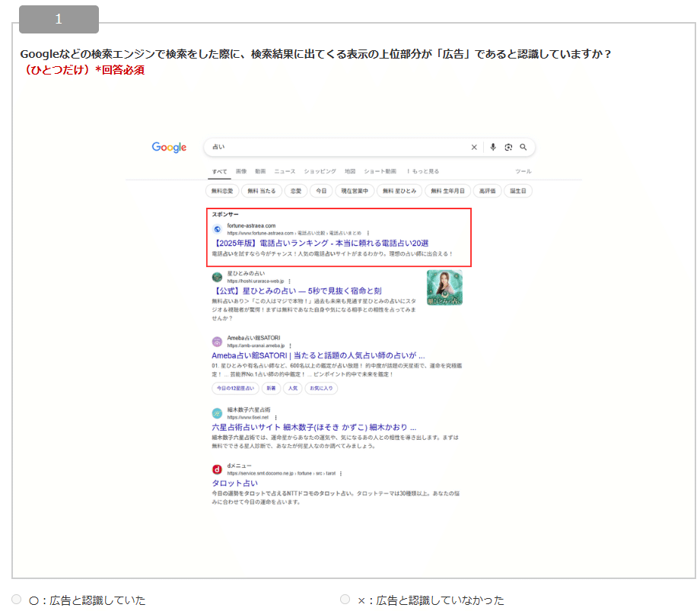Click the magnifying glass search icon
Viewport: 700px width, 611px height.
[x=523, y=148]
